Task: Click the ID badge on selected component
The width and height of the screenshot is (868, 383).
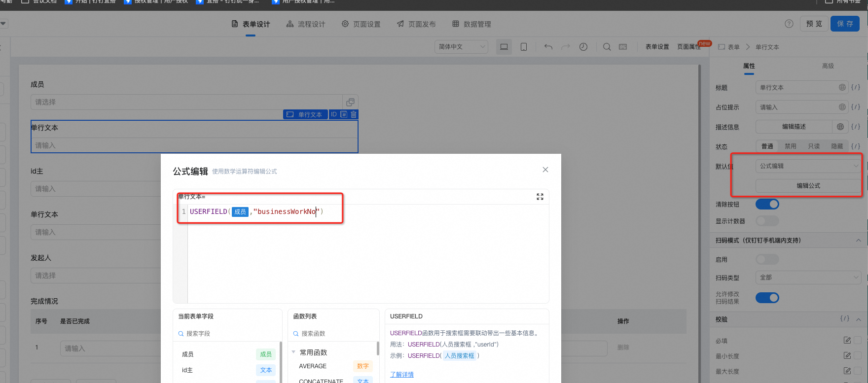Action: (334, 114)
